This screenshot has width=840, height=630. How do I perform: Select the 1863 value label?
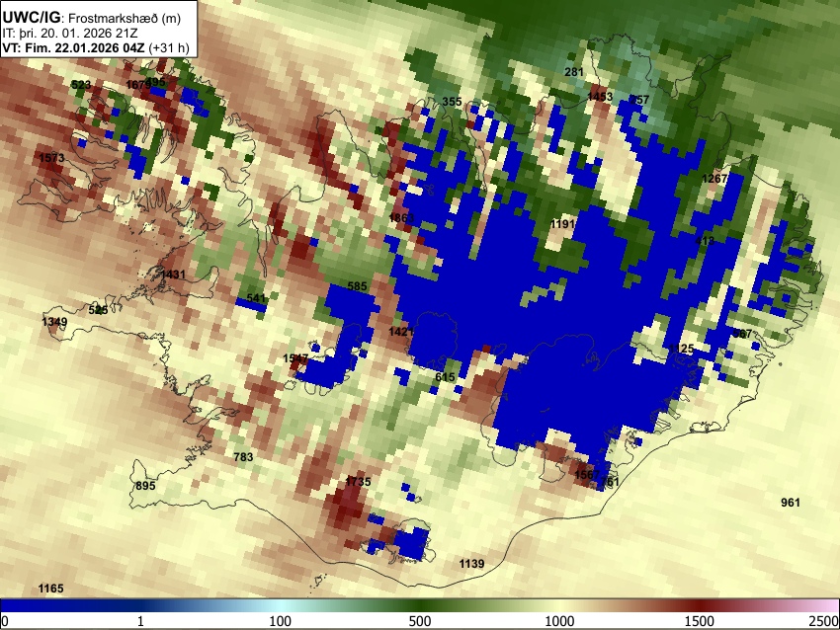click(x=402, y=217)
